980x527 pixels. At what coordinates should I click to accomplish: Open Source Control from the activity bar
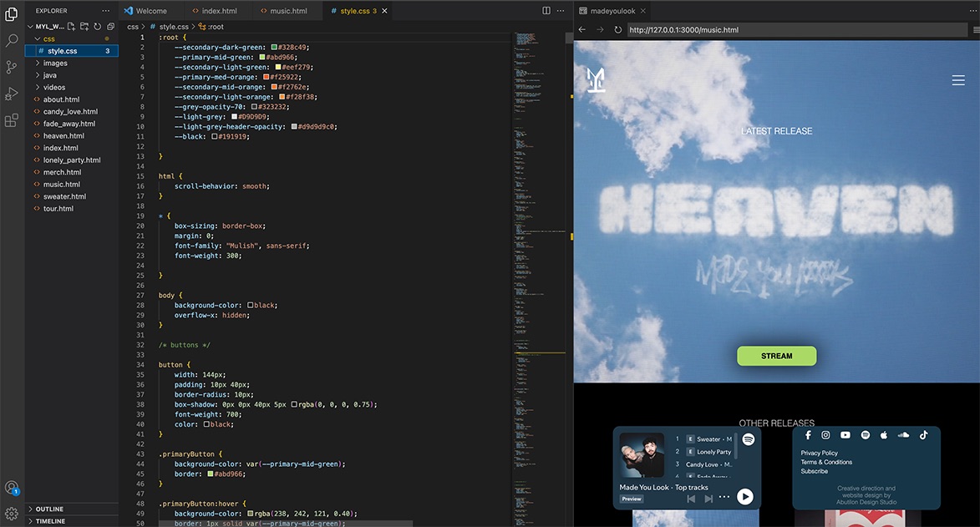coord(11,67)
